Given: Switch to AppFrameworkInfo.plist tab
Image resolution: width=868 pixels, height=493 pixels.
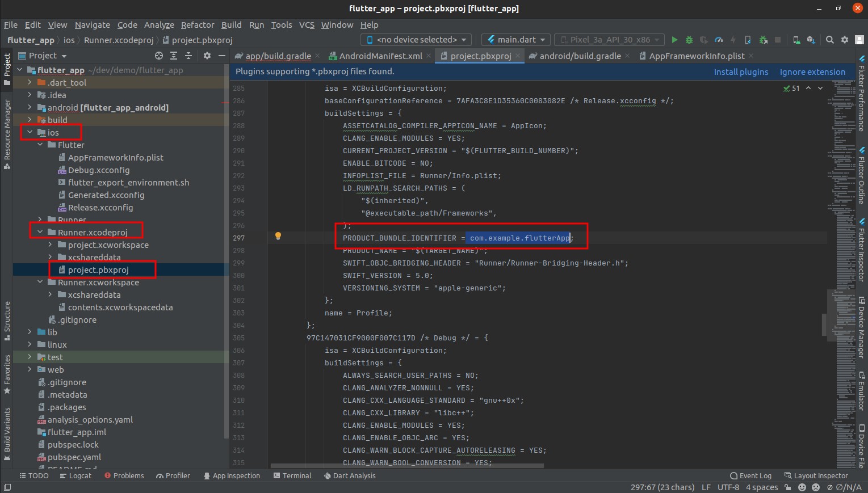Looking at the screenshot, I should point(697,56).
